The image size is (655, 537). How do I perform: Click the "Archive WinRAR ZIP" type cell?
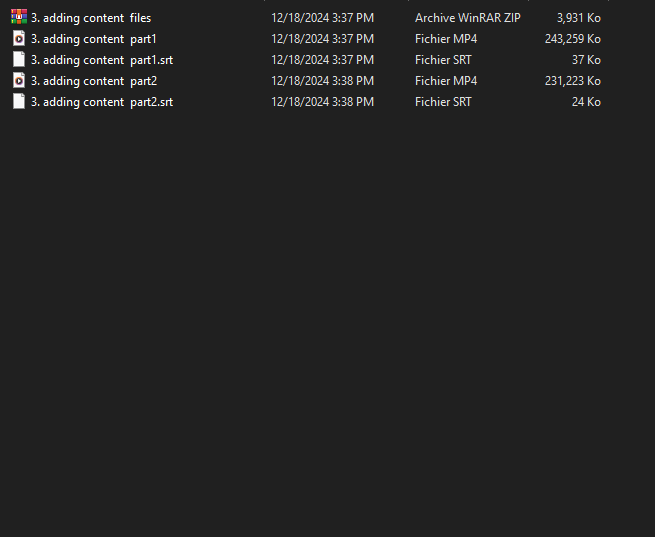pos(467,18)
